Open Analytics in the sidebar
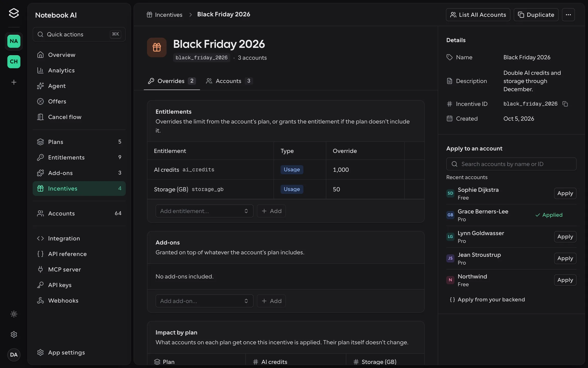Screen dimensions: 588x368 pyautogui.click(x=79, y=70)
